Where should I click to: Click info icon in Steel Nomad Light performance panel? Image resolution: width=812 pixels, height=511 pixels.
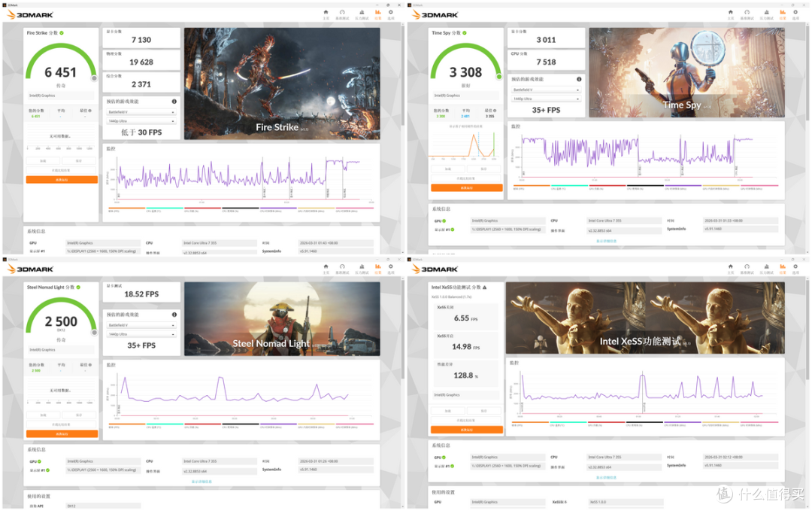[x=174, y=315]
